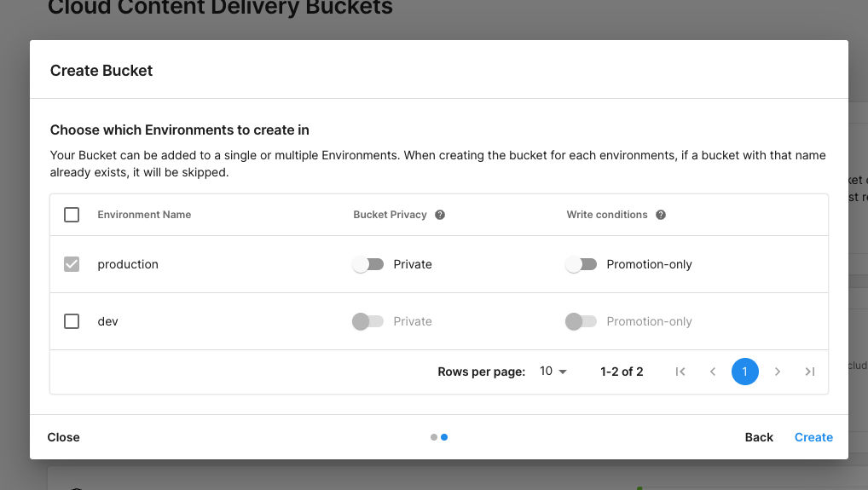Toggle production Bucket Privacy switch
This screenshot has height=490, width=868.
click(x=368, y=264)
